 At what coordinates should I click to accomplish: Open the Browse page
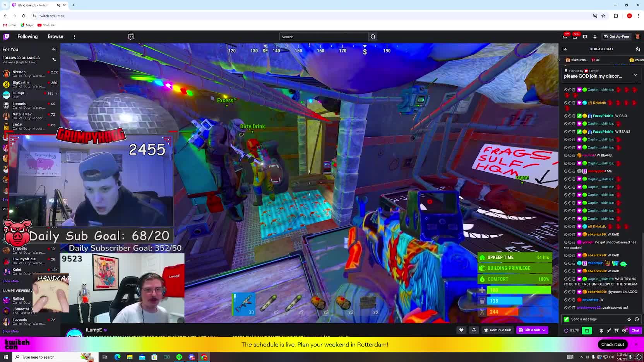click(55, 36)
